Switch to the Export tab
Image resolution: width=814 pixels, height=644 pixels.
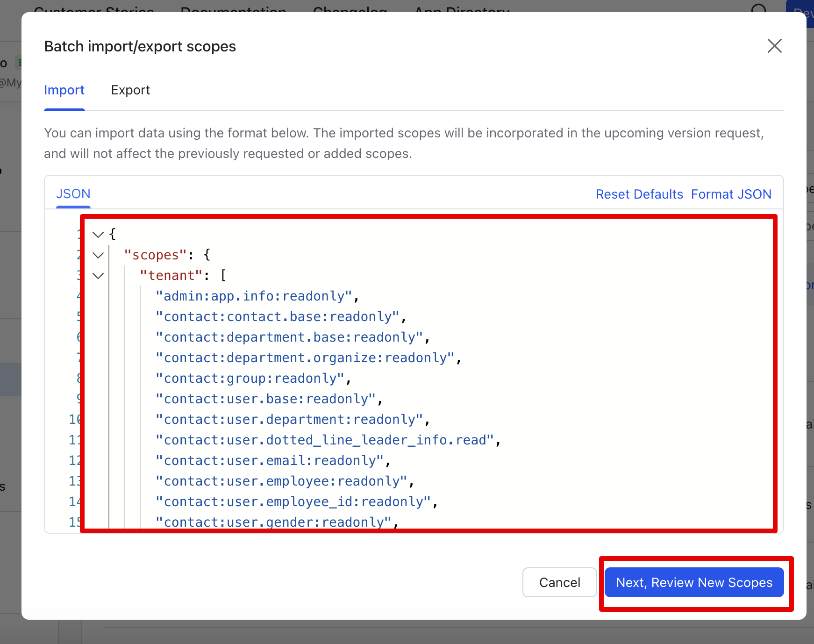pos(130,90)
